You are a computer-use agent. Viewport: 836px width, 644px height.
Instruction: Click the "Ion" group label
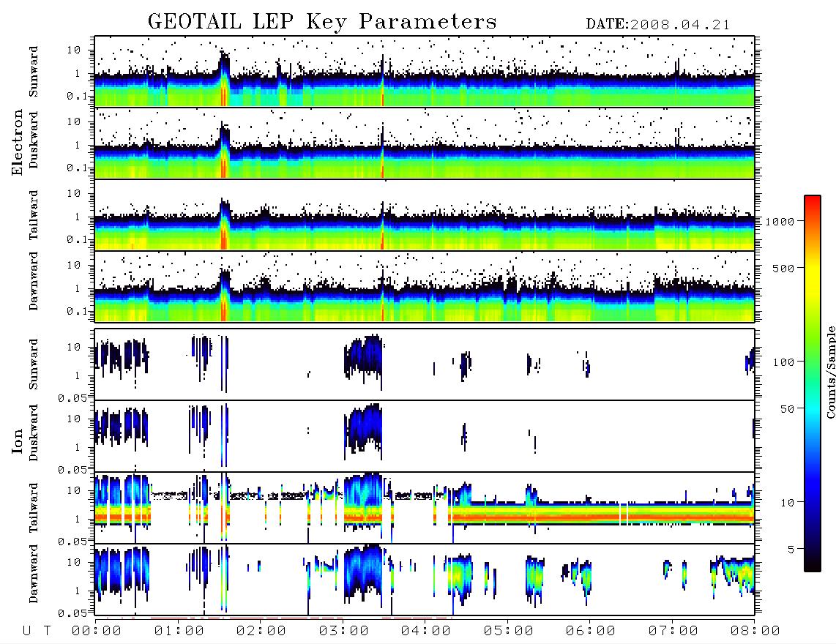pos(18,441)
